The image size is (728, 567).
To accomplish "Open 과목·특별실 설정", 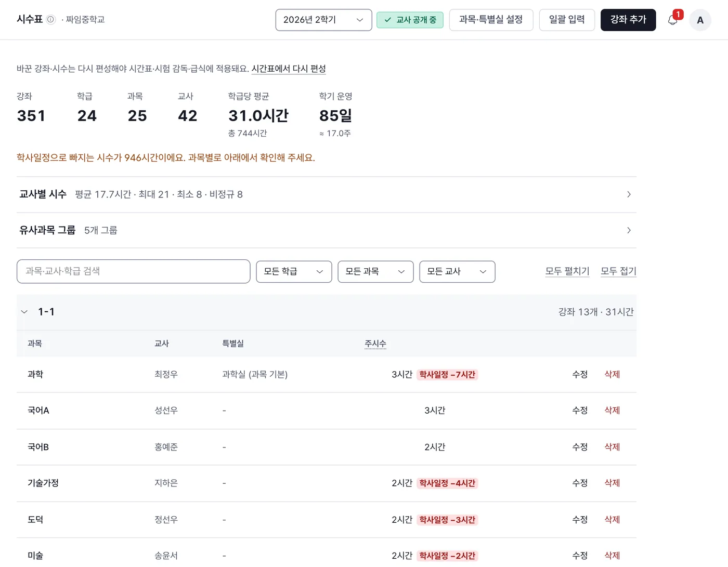I will (491, 20).
